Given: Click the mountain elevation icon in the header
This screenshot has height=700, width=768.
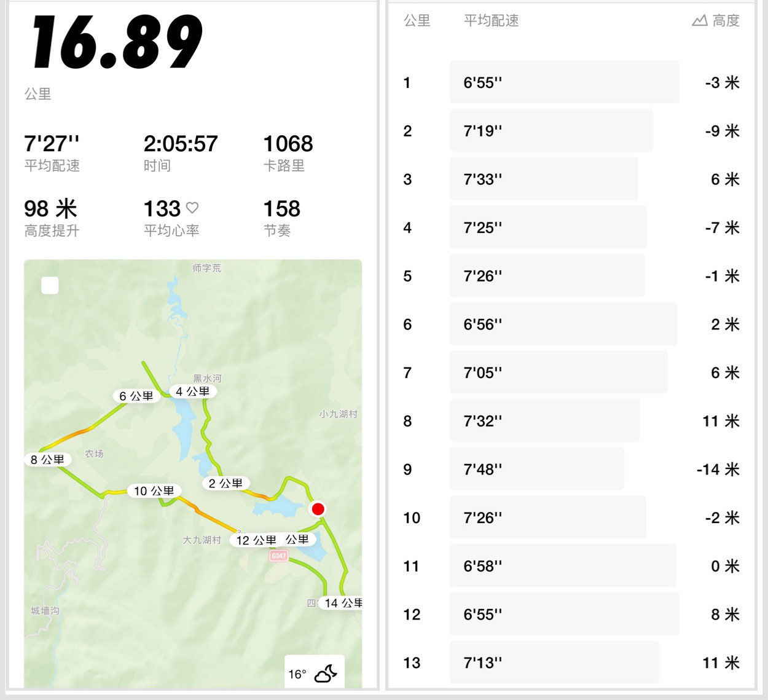Looking at the screenshot, I should click(699, 21).
